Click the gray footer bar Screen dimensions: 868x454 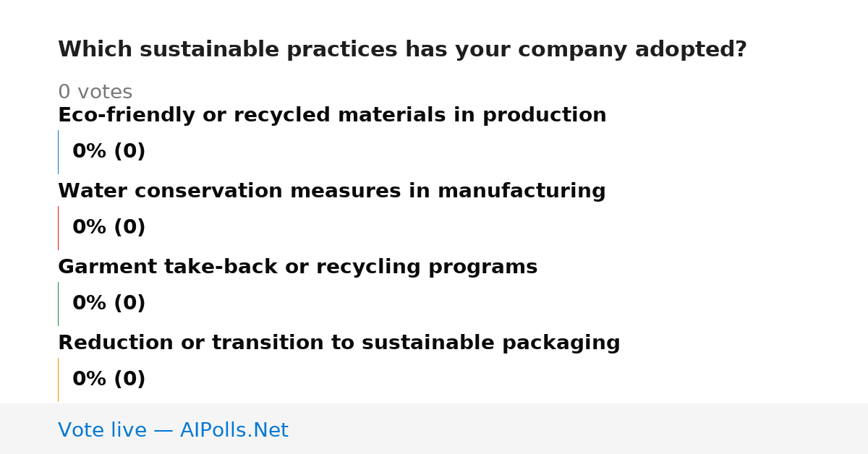[x=434, y=429]
